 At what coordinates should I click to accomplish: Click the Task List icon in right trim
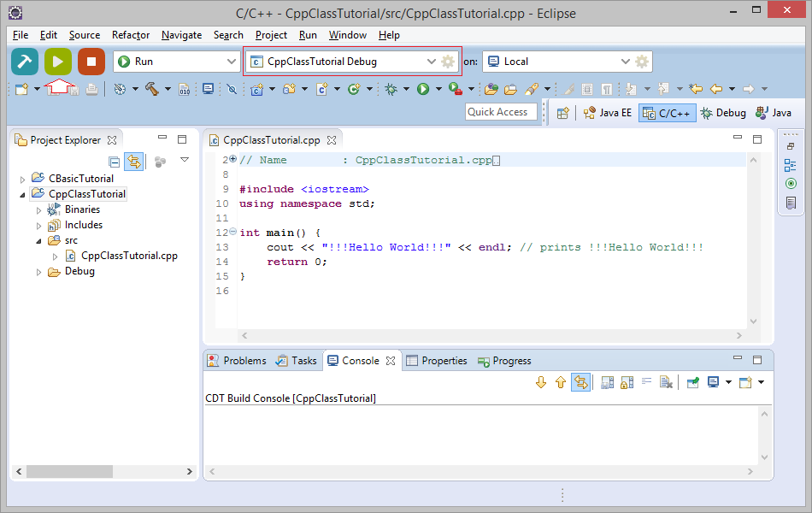pos(791,203)
